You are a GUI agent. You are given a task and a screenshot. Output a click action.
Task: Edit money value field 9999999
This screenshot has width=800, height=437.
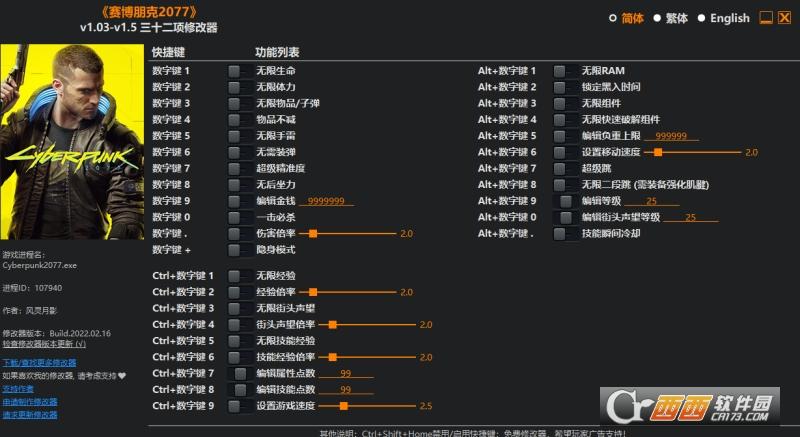[x=327, y=201]
